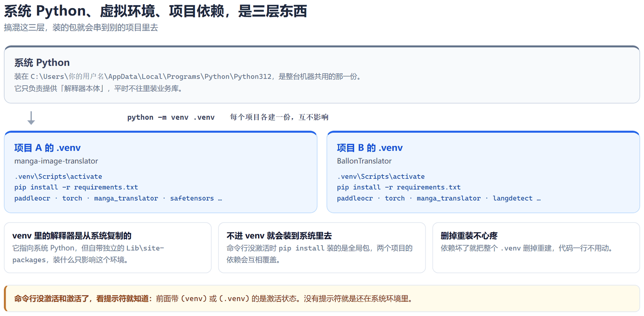Viewport: 644px width, 316px height.
Task: Click the 系统 Python card heading
Action: point(42,63)
